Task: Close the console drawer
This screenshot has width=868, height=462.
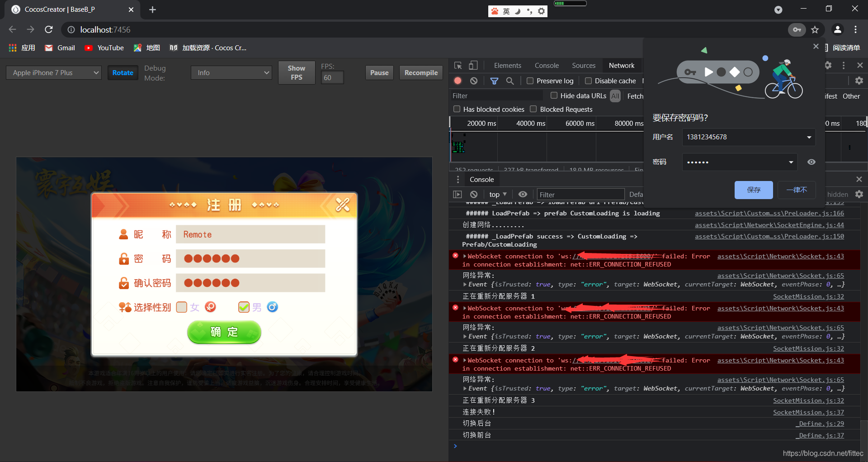Action: (859, 179)
